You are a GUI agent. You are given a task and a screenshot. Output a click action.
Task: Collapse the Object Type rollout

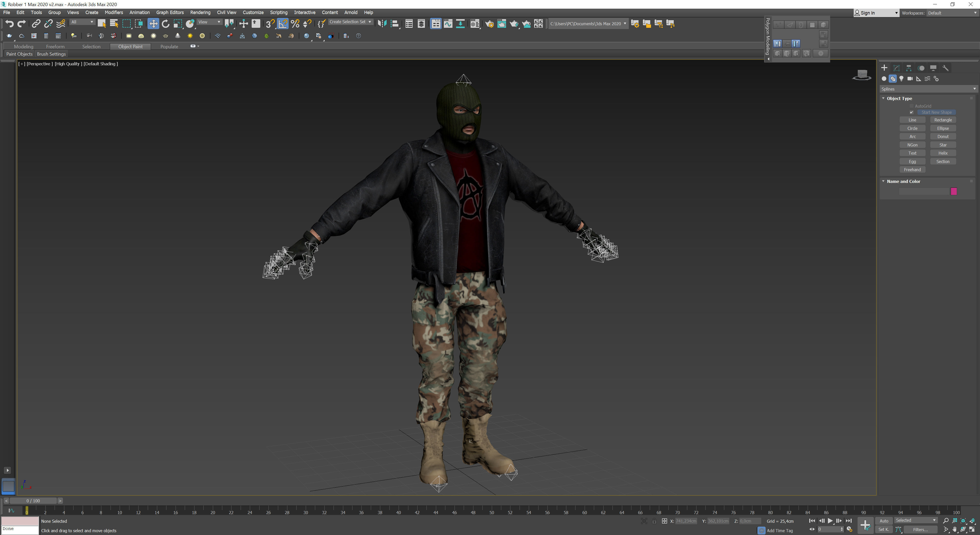pyautogui.click(x=883, y=98)
